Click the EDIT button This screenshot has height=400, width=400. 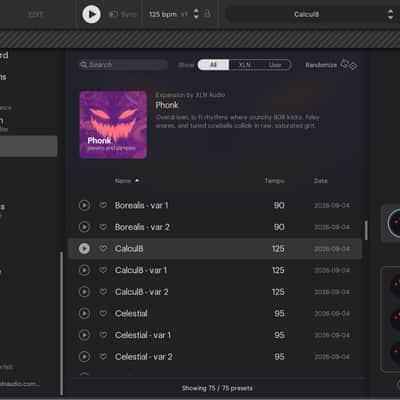36,14
